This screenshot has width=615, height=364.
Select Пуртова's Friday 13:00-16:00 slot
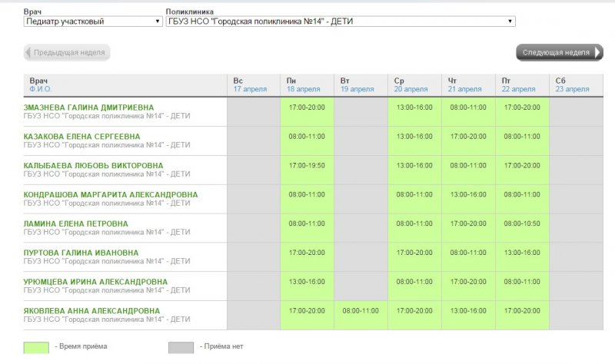522,257
